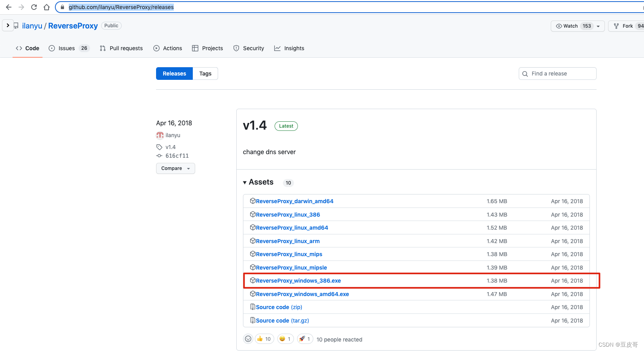Click the Find a release search field

(x=557, y=74)
